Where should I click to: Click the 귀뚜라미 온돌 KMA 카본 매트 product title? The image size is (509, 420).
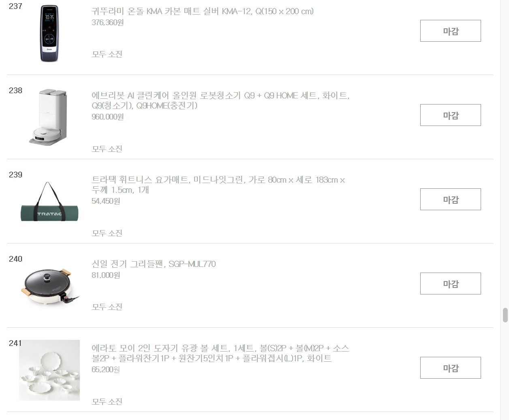coord(203,11)
